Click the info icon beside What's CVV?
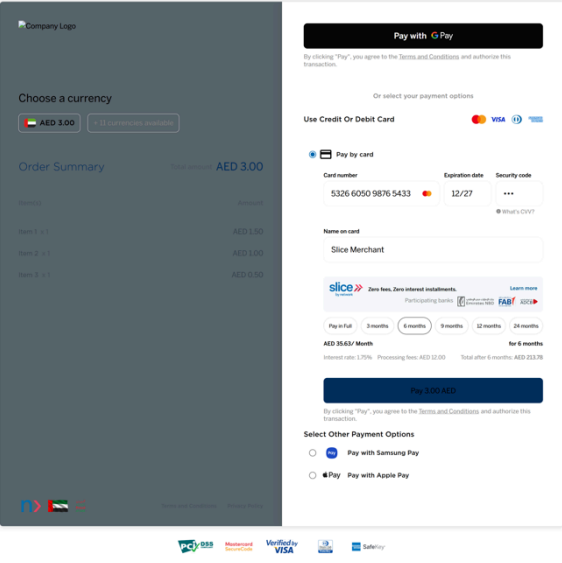The height and width of the screenshot is (563, 562). pyautogui.click(x=498, y=211)
